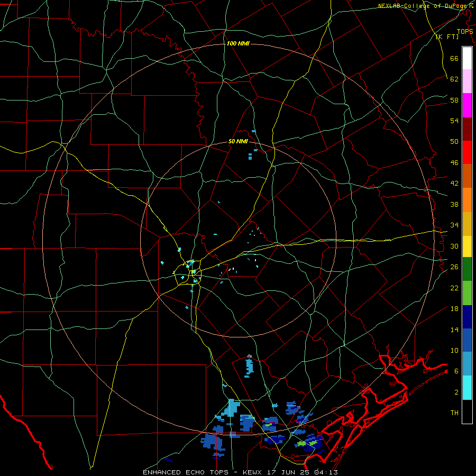Click the "17 JUN 25 04:13" timestamp
This screenshot has height=476, width=476.
pos(303,472)
